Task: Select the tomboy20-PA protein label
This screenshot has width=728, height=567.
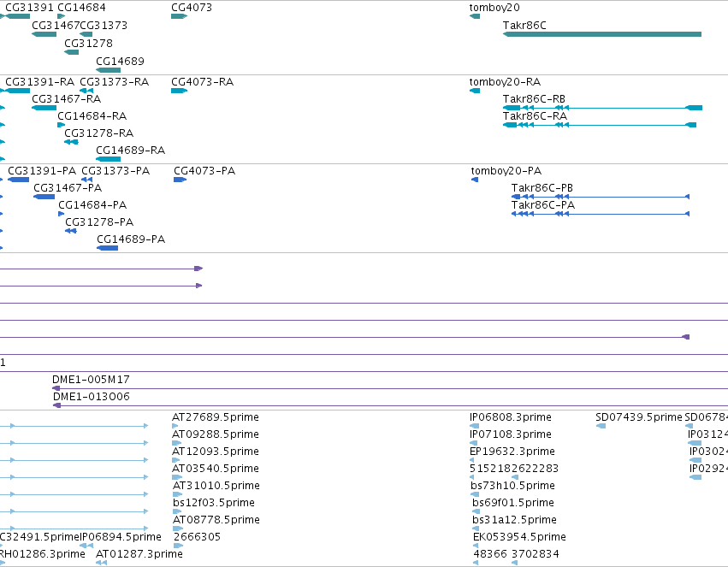Action: pos(506,171)
